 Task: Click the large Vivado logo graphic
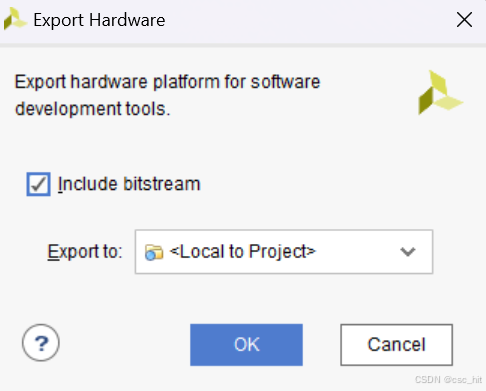coord(440,92)
